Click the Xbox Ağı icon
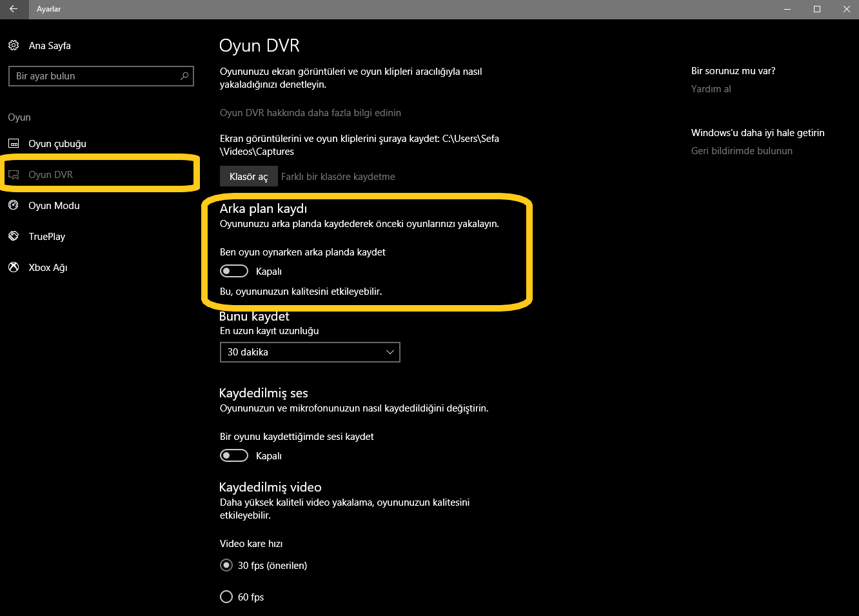The height and width of the screenshot is (616, 859). [14, 267]
